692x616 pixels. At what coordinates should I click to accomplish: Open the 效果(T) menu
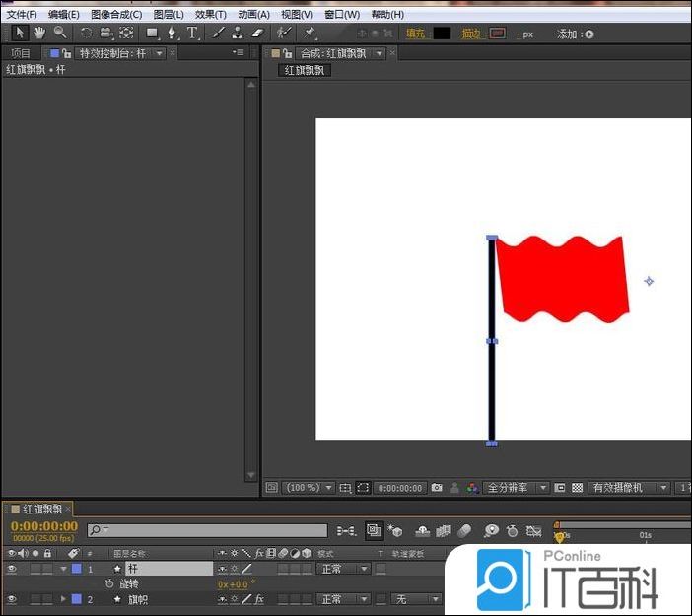tap(210, 15)
